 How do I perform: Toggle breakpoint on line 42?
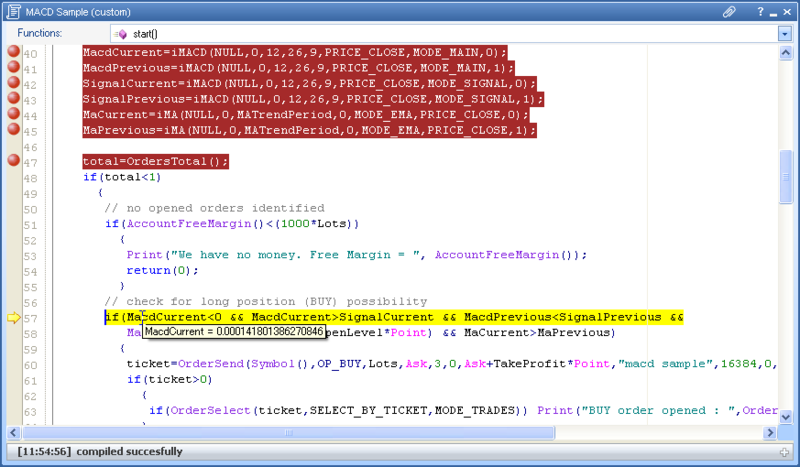tap(14, 82)
